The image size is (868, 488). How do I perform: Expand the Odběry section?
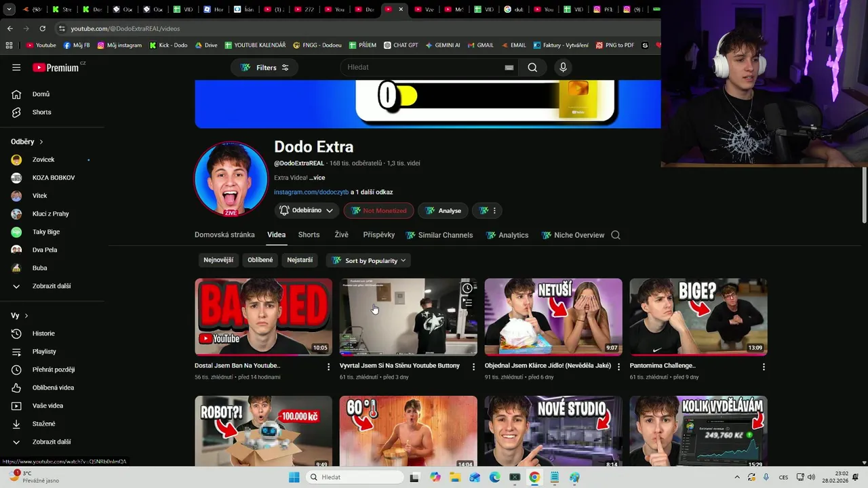pos(27,142)
